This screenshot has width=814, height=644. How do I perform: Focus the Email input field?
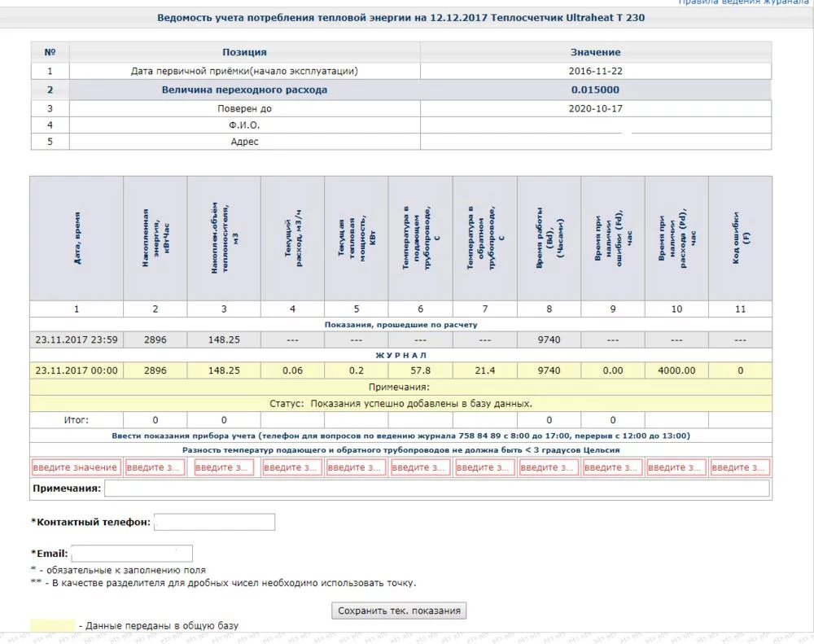132,554
